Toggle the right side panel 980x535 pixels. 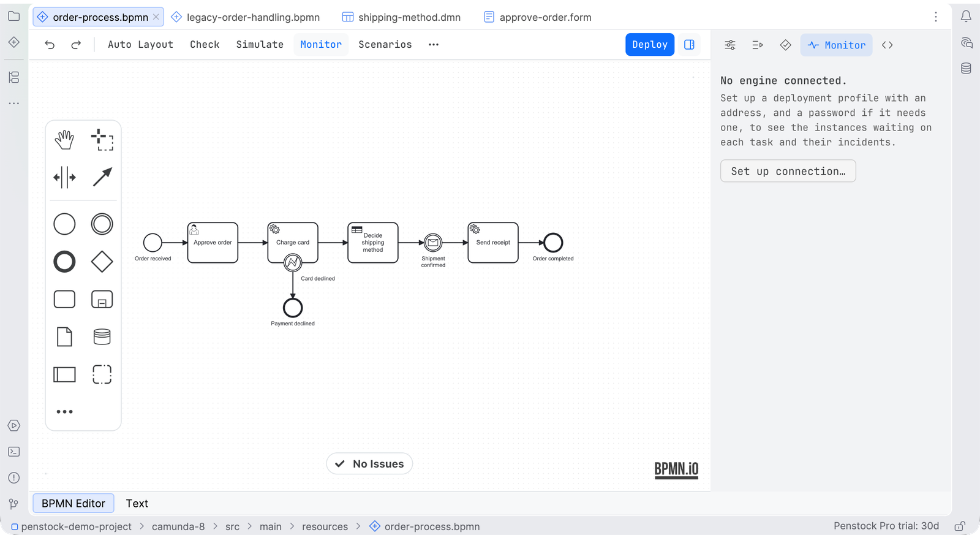[x=689, y=45]
